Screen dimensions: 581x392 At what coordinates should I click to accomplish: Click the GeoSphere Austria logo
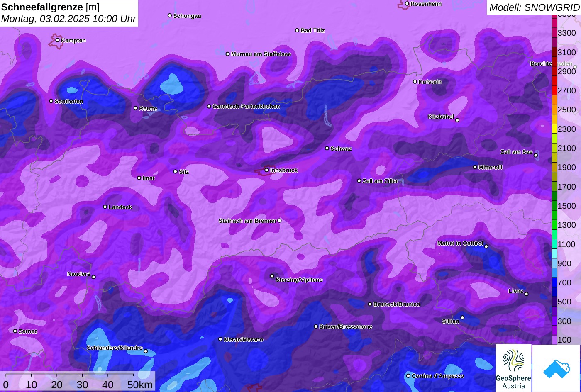(513, 368)
